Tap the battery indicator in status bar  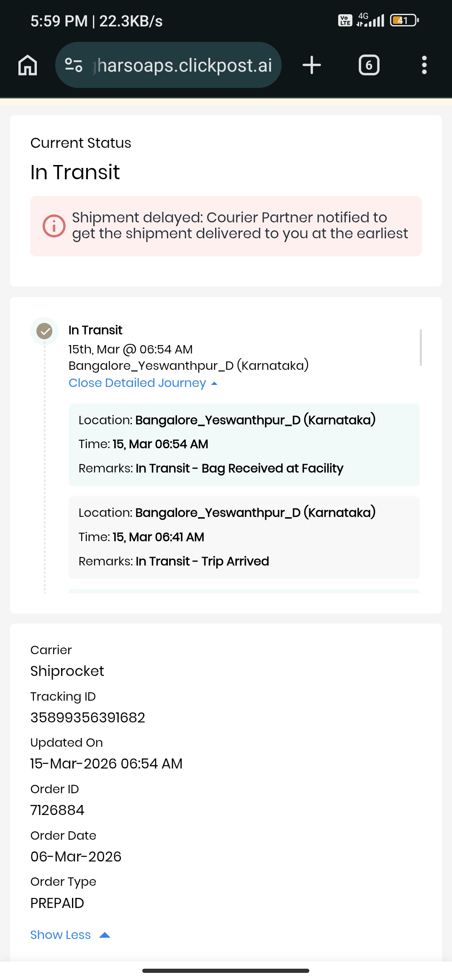point(404,20)
